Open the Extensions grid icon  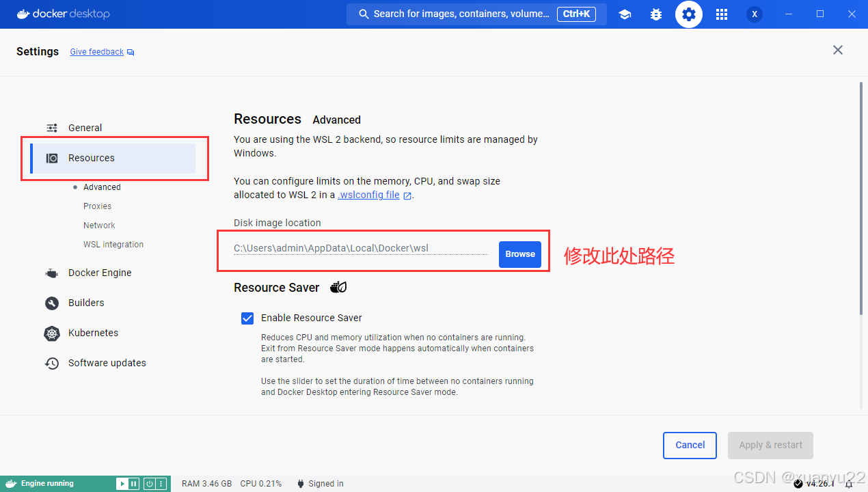[722, 14]
